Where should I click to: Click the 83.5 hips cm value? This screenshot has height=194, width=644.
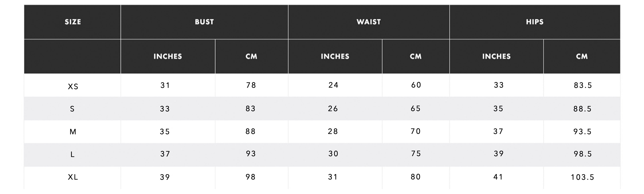(583, 85)
